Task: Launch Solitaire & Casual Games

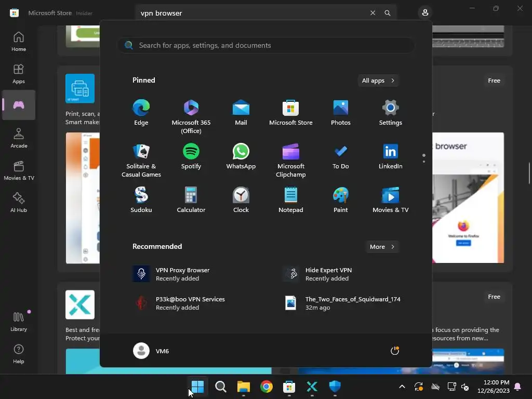Action: (x=141, y=161)
